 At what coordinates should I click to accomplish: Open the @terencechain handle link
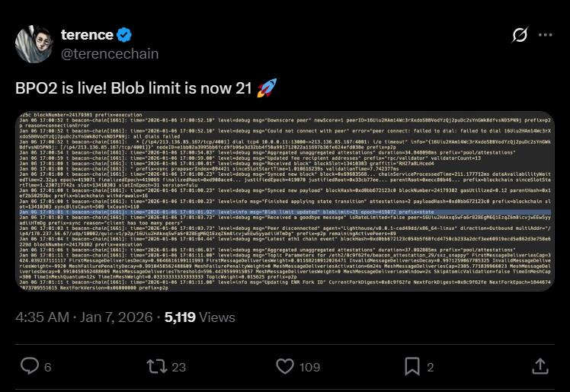coord(109,54)
